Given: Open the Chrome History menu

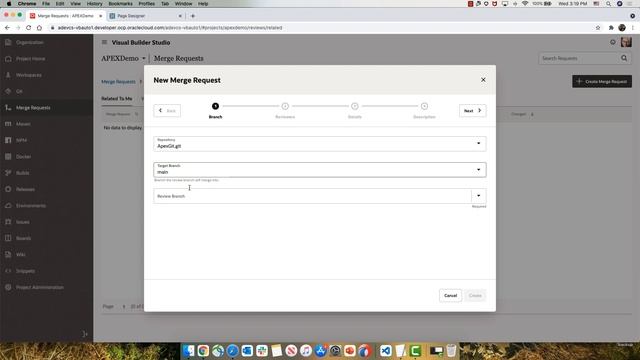Looking at the screenshot, I should click(94, 4).
